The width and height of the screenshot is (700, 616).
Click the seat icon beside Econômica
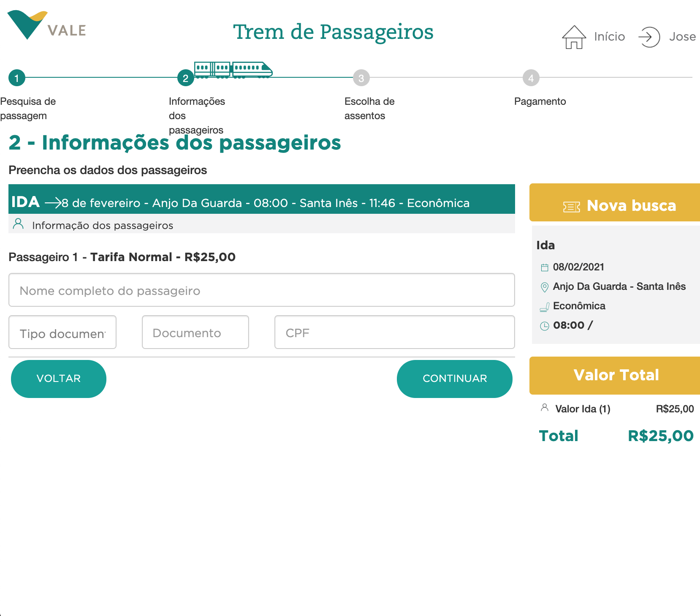click(x=545, y=307)
